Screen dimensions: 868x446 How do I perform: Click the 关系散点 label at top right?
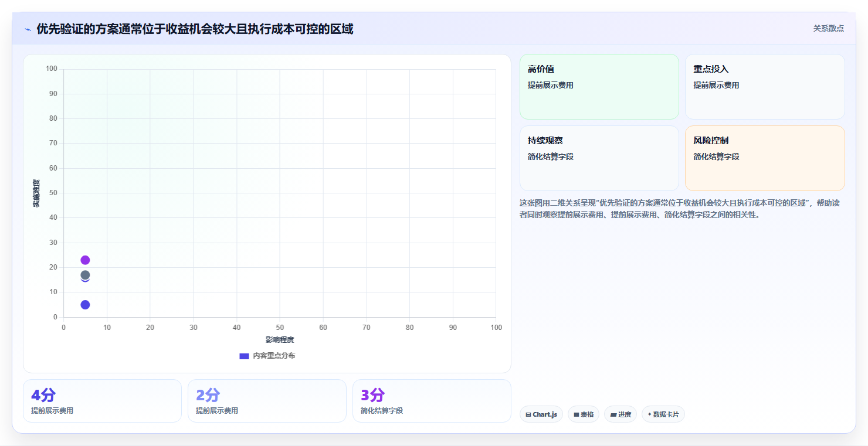(x=828, y=28)
